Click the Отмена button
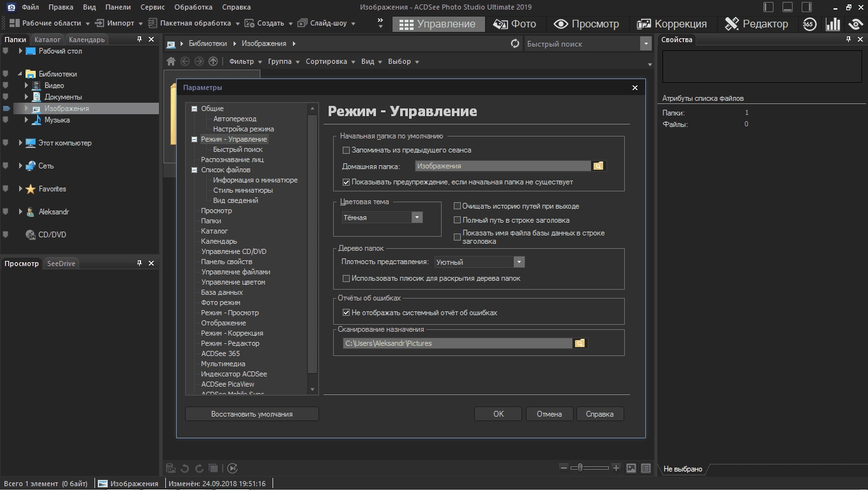The width and height of the screenshot is (868, 490). [x=550, y=414]
